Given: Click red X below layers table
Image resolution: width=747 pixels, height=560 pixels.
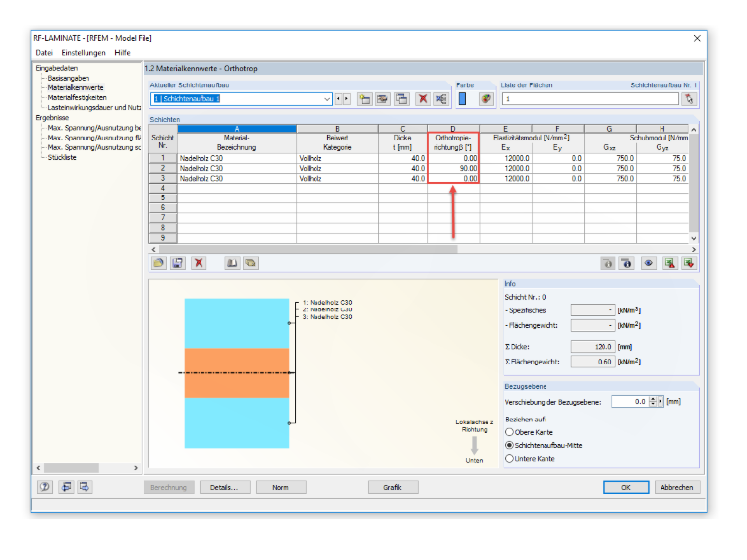Looking at the screenshot, I should point(199,263).
